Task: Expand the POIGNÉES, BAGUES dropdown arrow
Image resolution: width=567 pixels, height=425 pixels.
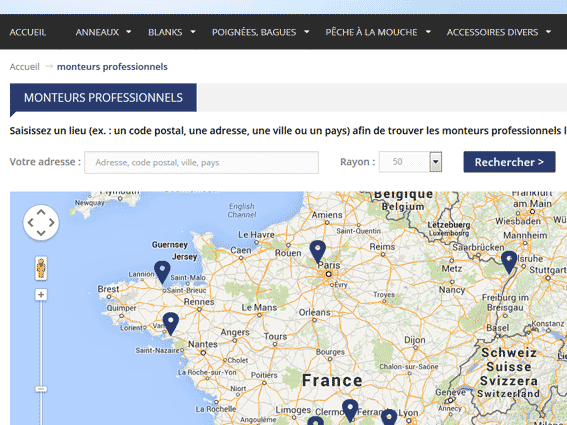Action: coord(307,32)
